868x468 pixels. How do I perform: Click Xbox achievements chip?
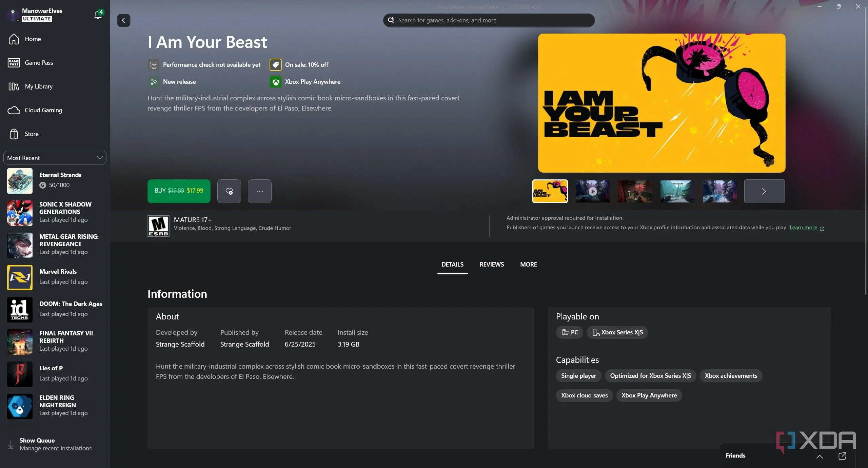(731, 376)
